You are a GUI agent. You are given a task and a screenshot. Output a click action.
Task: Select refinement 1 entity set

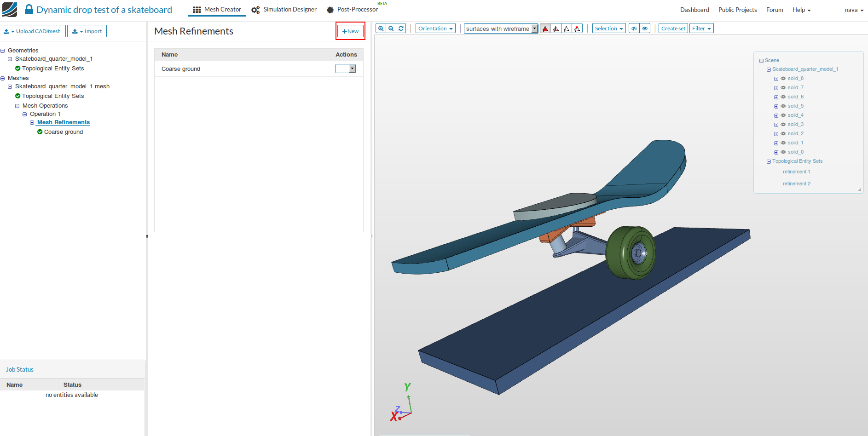point(796,172)
